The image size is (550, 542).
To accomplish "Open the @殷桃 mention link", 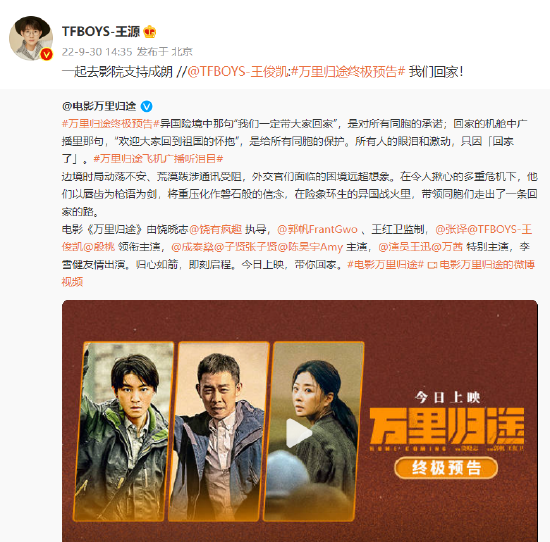I will coord(99,247).
